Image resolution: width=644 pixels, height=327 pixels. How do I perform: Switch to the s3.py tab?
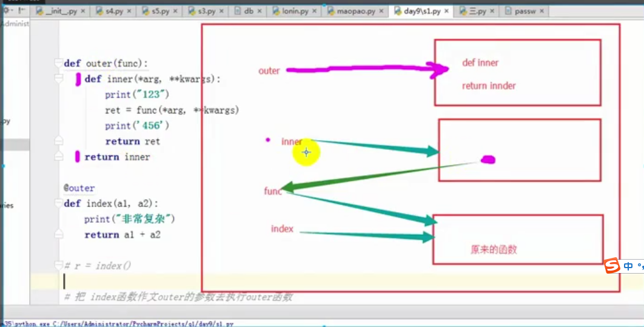click(x=207, y=11)
